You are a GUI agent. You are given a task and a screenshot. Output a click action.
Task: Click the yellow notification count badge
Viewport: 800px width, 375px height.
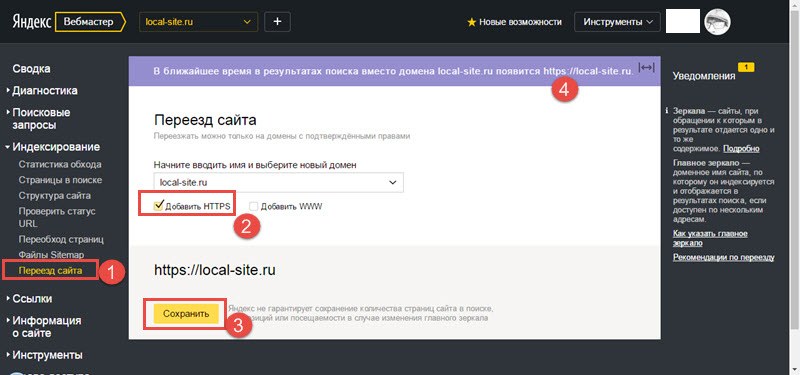[x=746, y=67]
